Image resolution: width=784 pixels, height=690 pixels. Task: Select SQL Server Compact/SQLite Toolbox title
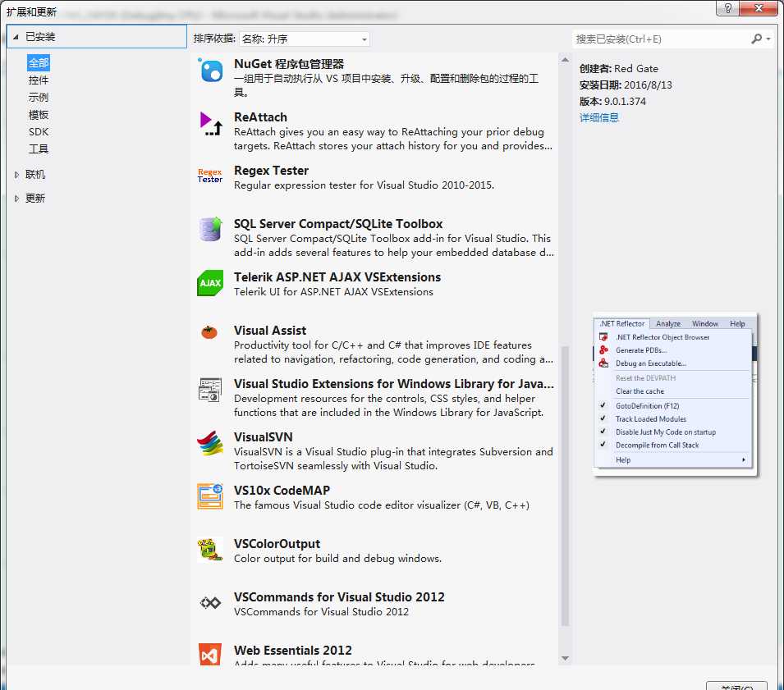pos(338,224)
